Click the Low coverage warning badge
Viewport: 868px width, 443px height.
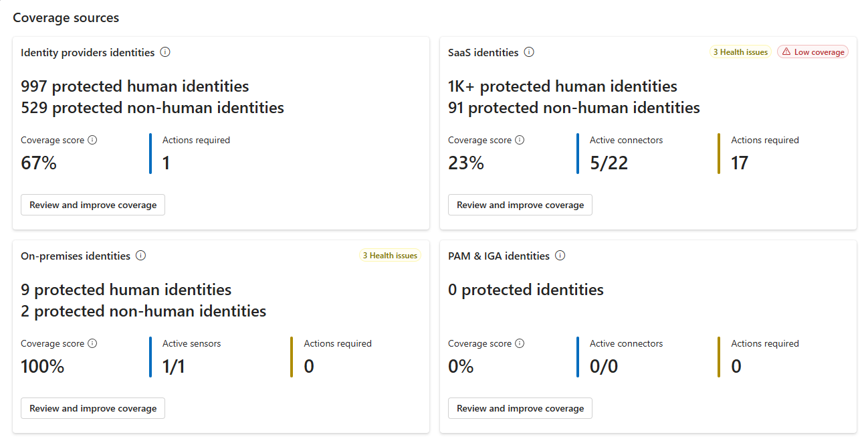812,52
